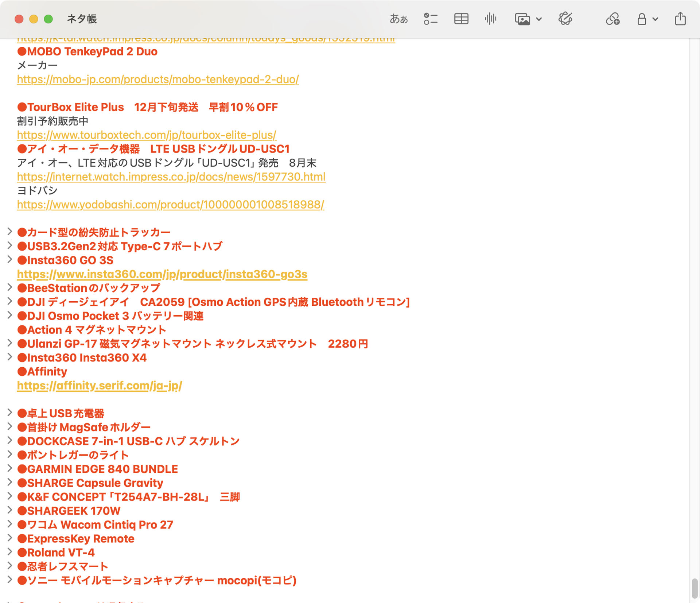The width and height of the screenshot is (700, 603).
Task: Open the mobo-jp.com tenkeypad link
Action: [x=158, y=79]
